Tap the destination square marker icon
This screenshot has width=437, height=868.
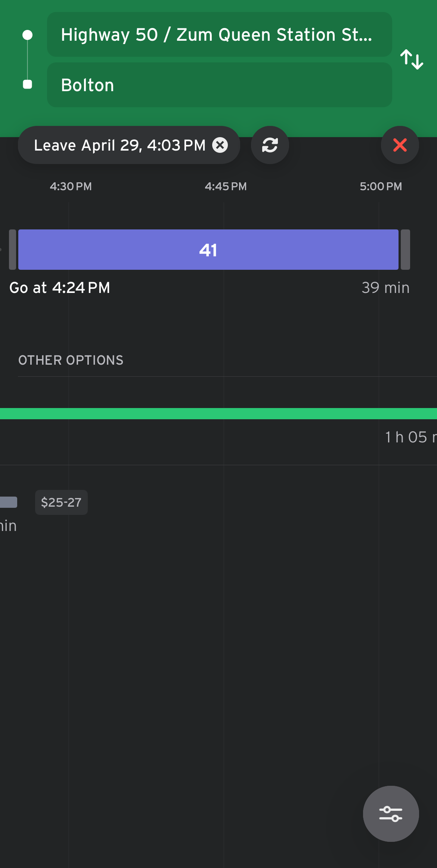27,84
